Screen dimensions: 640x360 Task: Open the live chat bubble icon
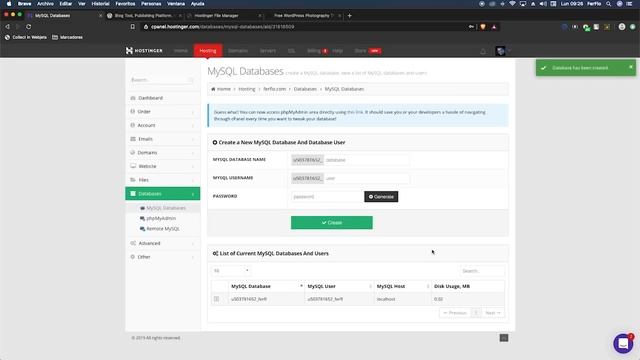pos(623,343)
